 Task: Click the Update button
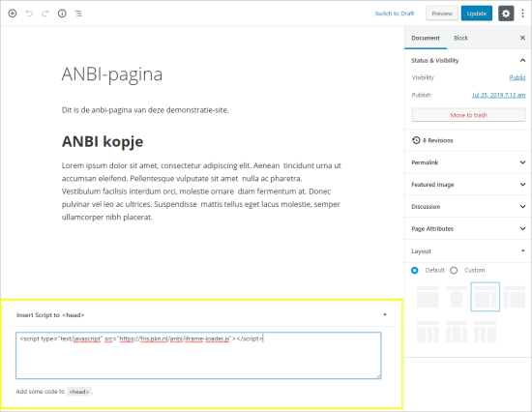(476, 14)
